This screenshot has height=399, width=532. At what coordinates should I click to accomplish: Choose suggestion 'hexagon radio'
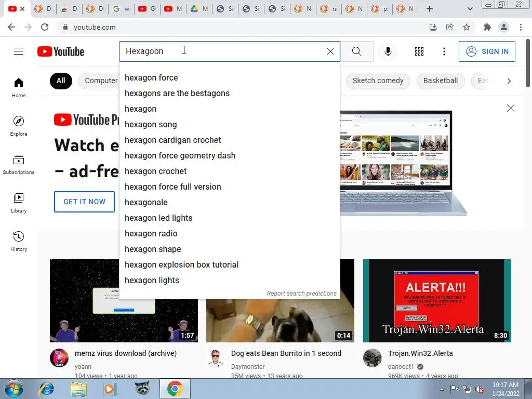pyautogui.click(x=229, y=234)
